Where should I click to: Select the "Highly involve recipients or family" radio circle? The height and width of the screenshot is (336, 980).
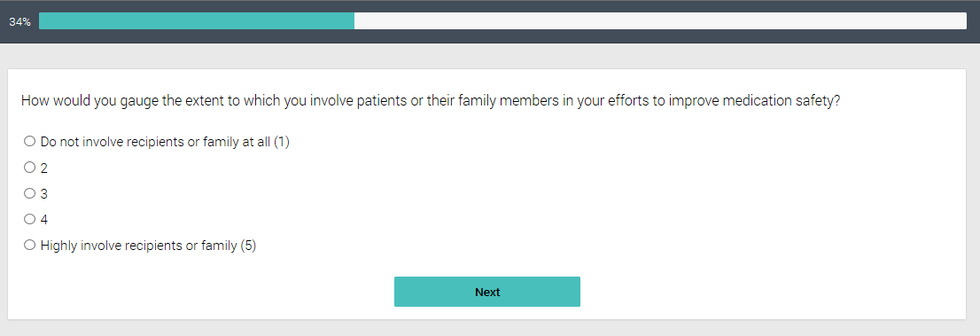(x=29, y=246)
